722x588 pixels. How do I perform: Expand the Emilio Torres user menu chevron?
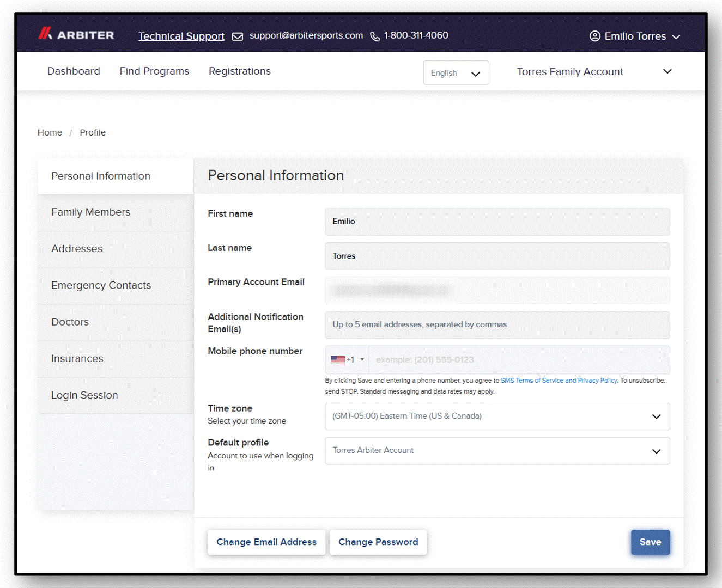pyautogui.click(x=676, y=37)
